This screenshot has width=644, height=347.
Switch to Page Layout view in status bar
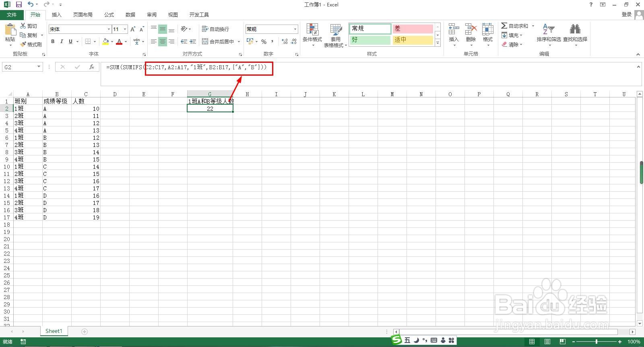pos(547,342)
